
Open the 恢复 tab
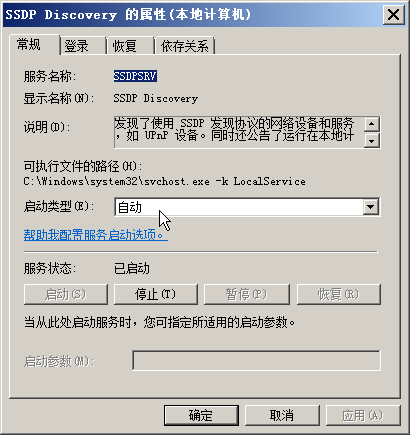tap(130, 46)
